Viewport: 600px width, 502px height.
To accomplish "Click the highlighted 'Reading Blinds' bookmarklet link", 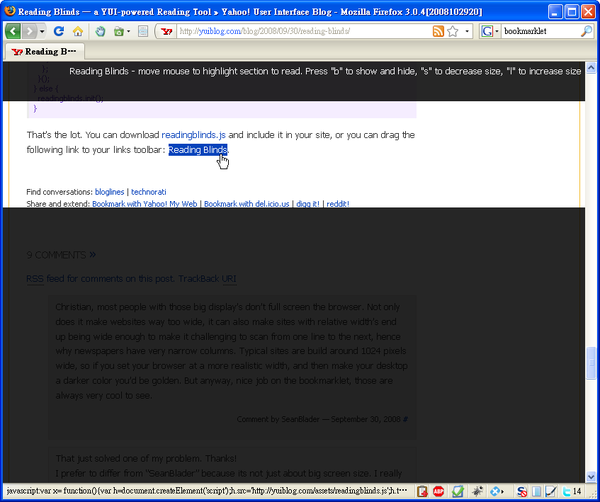I will point(198,150).
